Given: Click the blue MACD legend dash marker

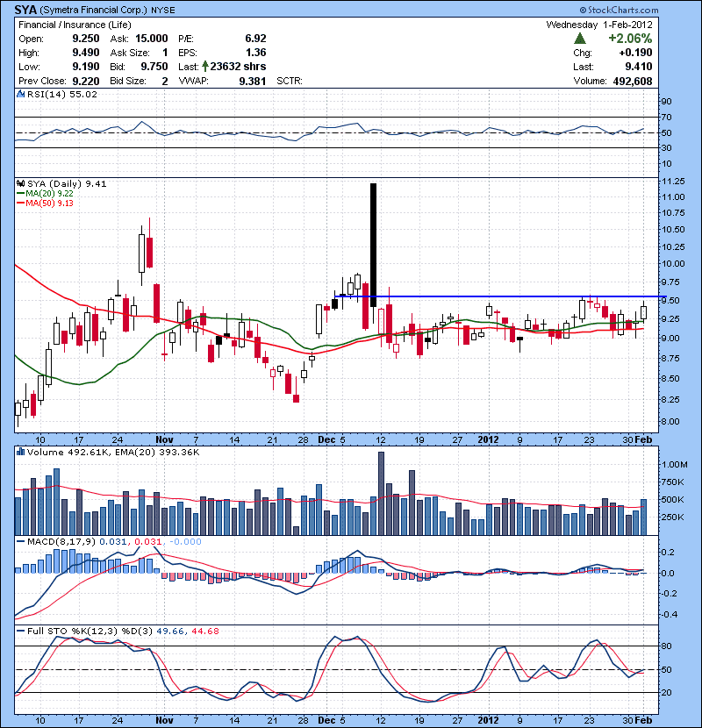Looking at the screenshot, I should coord(20,541).
